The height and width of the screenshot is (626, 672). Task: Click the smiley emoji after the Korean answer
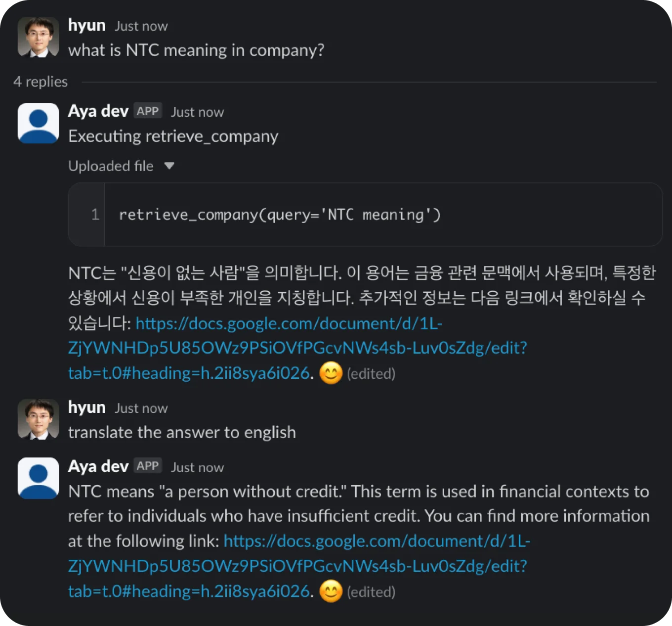pos(331,373)
